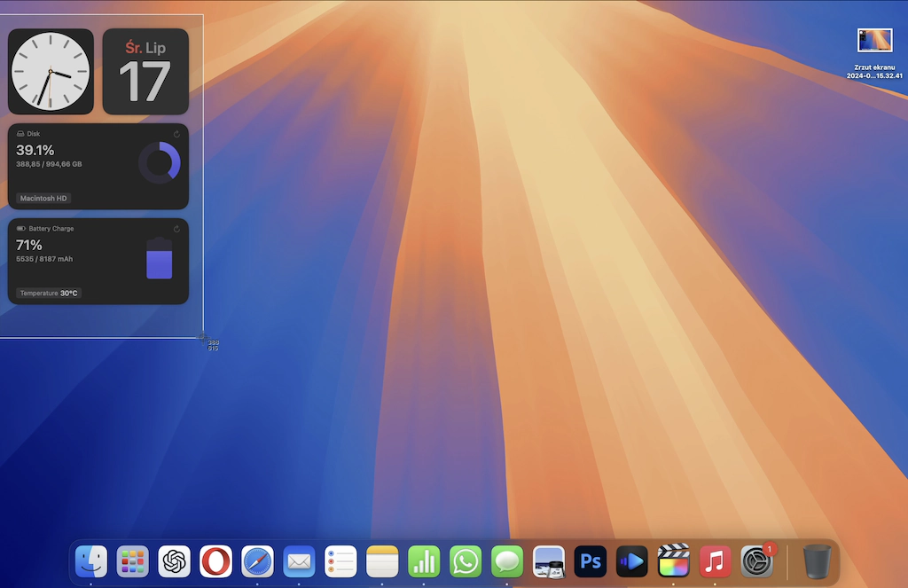Open Finder from the Dock
The image size is (908, 588).
pyautogui.click(x=91, y=561)
